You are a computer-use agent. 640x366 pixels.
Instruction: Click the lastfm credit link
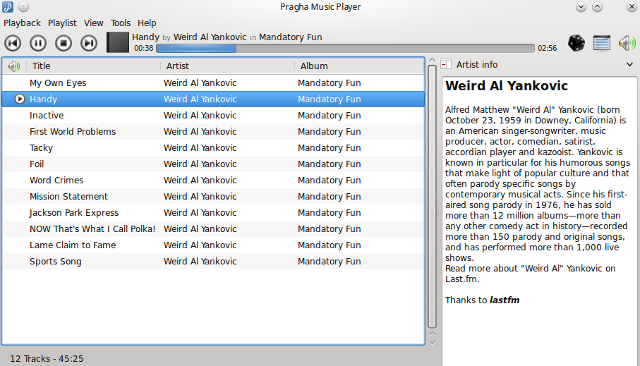coord(504,300)
